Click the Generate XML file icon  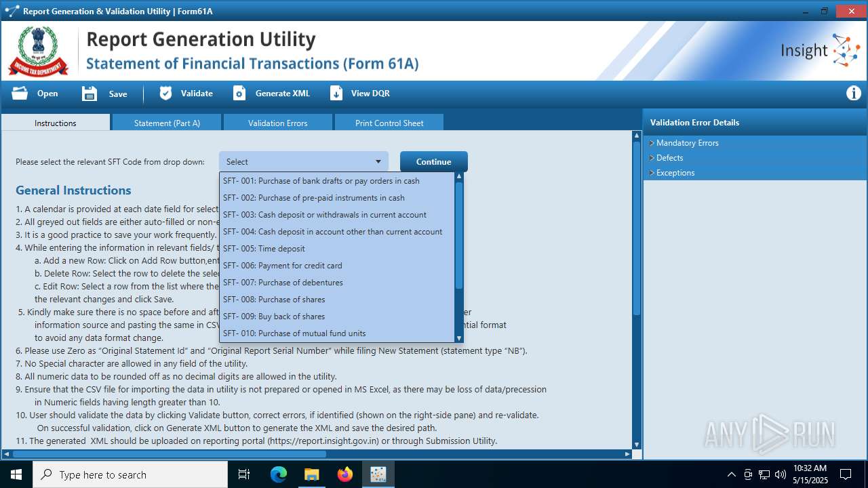point(239,94)
